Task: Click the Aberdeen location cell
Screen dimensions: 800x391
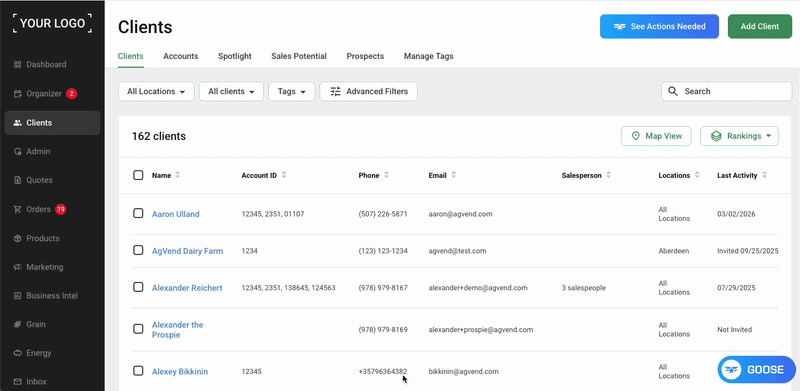Action: [674, 251]
